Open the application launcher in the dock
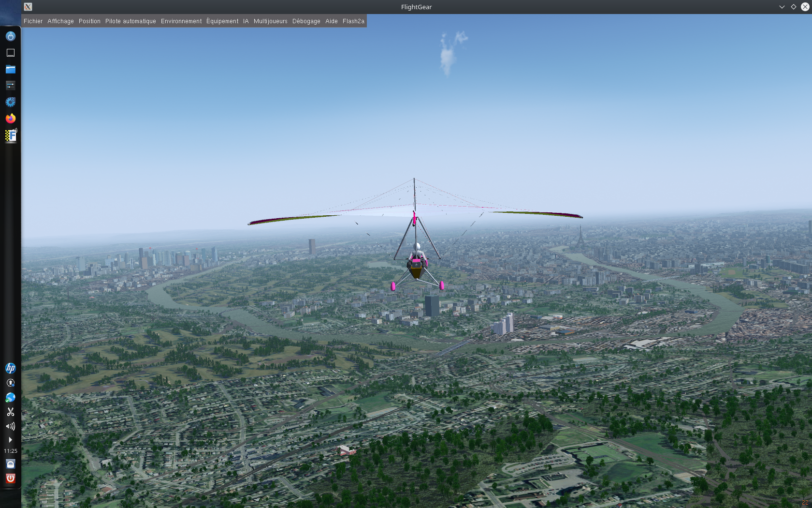 point(10,36)
